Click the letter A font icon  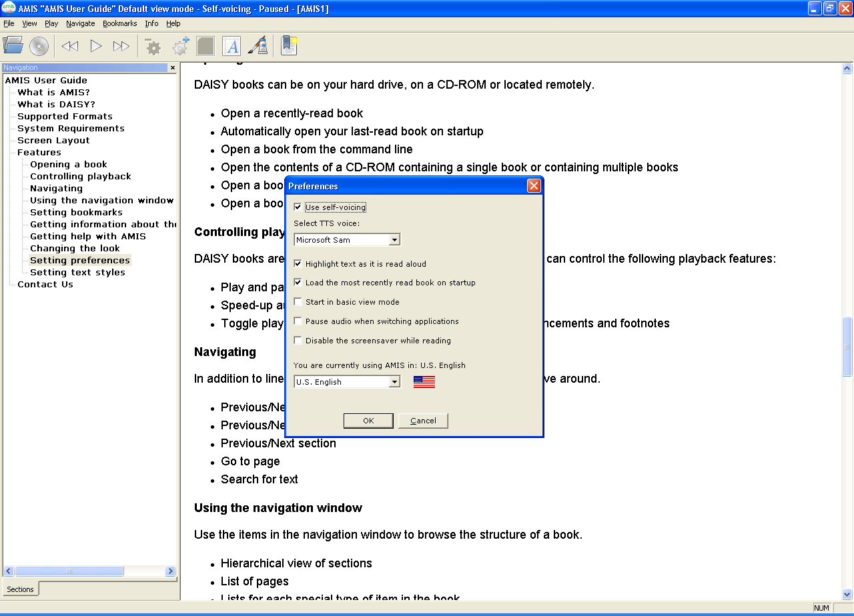coord(232,46)
